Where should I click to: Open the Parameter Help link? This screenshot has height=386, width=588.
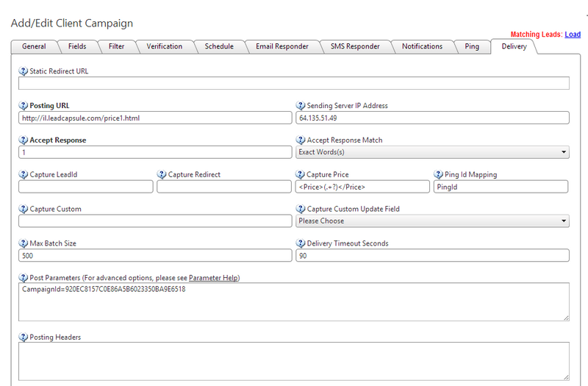tap(213, 278)
